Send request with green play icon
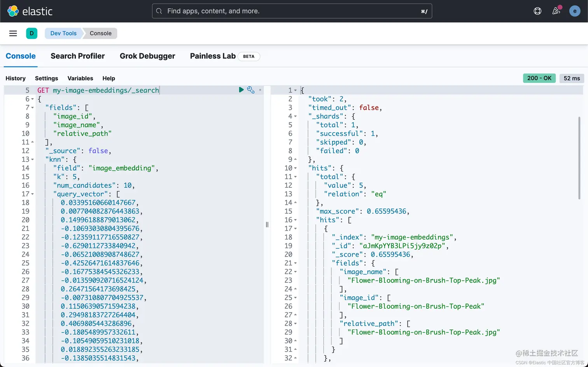 (x=241, y=90)
